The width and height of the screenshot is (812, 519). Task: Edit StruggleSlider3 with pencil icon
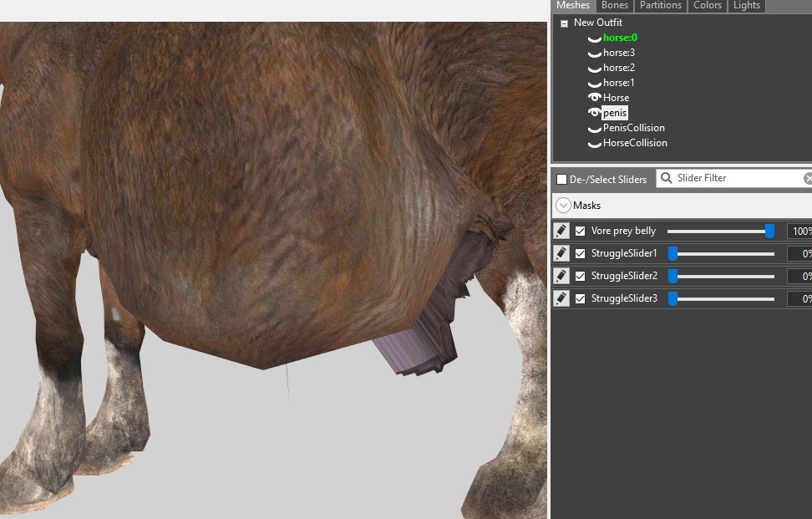coord(561,298)
